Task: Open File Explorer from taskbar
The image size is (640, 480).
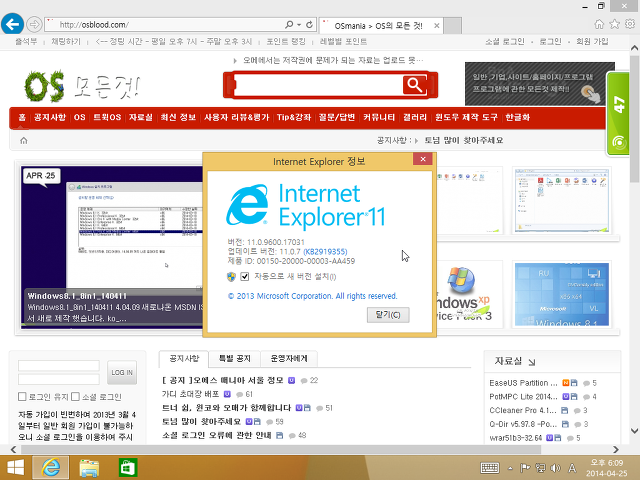Action: (89, 468)
